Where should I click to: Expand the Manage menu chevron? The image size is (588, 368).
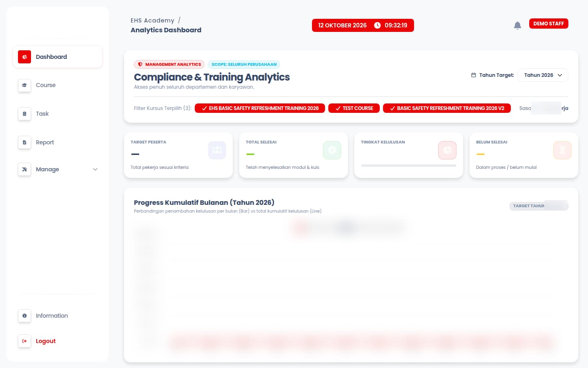95,169
